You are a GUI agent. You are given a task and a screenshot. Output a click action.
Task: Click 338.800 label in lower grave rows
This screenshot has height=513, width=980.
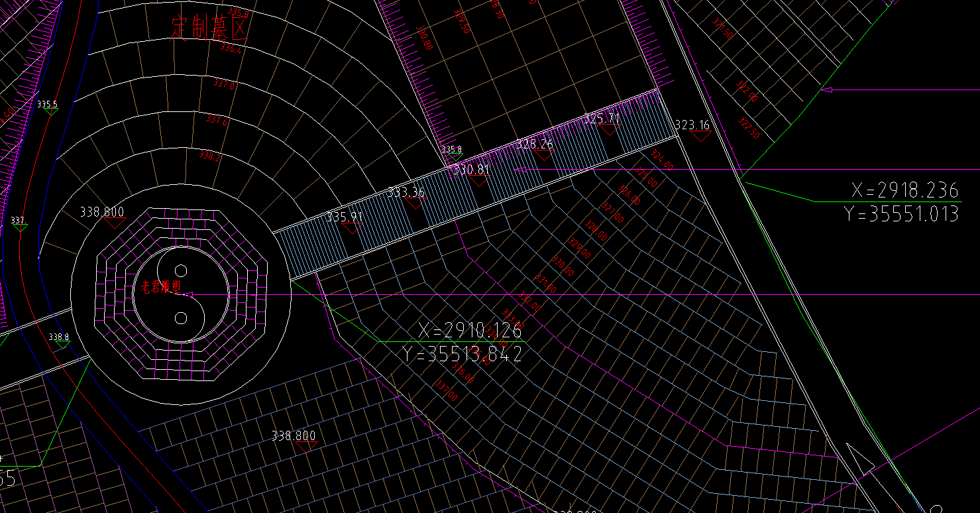(x=294, y=436)
